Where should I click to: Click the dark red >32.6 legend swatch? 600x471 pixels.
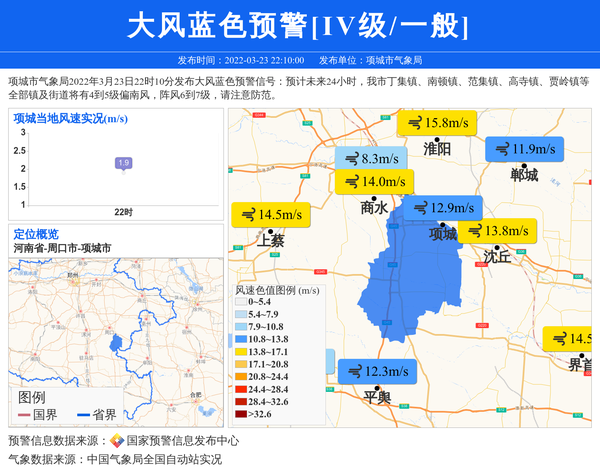(241, 413)
